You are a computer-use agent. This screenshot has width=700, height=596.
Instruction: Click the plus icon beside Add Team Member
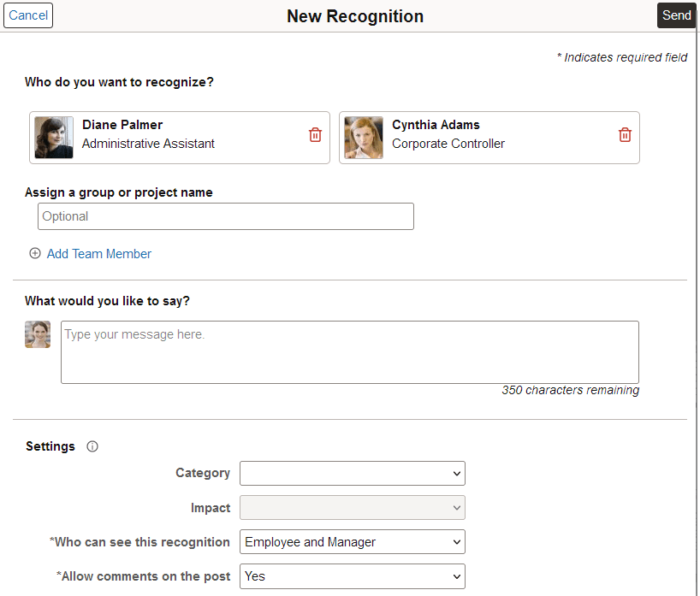(35, 253)
